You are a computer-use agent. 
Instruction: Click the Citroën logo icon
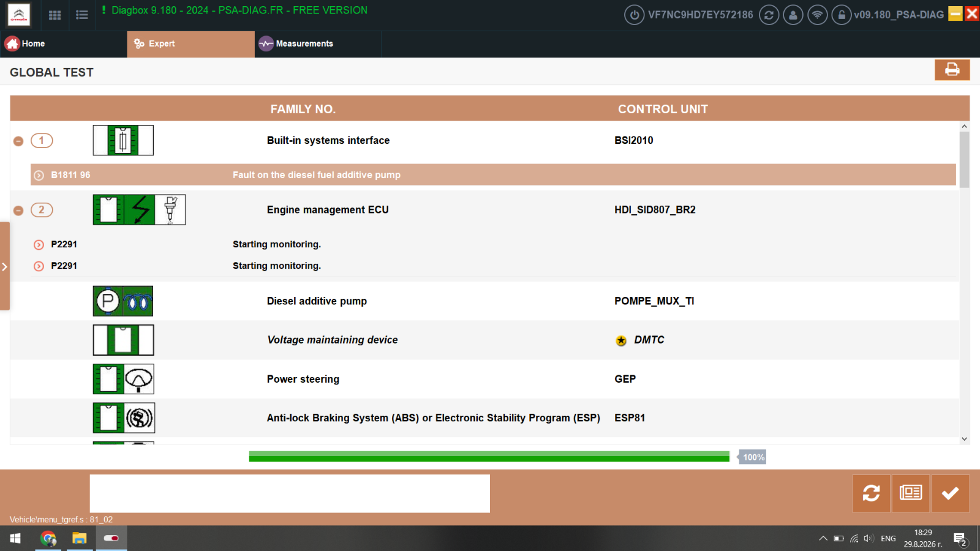(x=19, y=15)
